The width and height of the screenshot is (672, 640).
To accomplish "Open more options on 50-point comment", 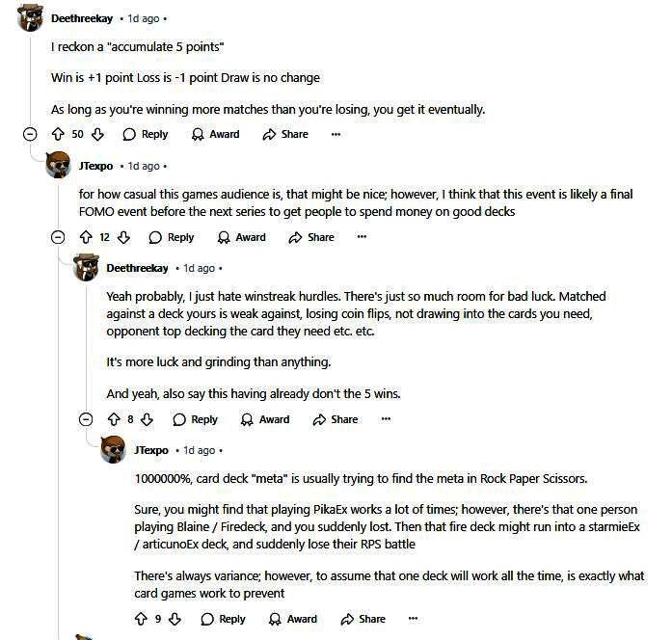I will point(336,135).
